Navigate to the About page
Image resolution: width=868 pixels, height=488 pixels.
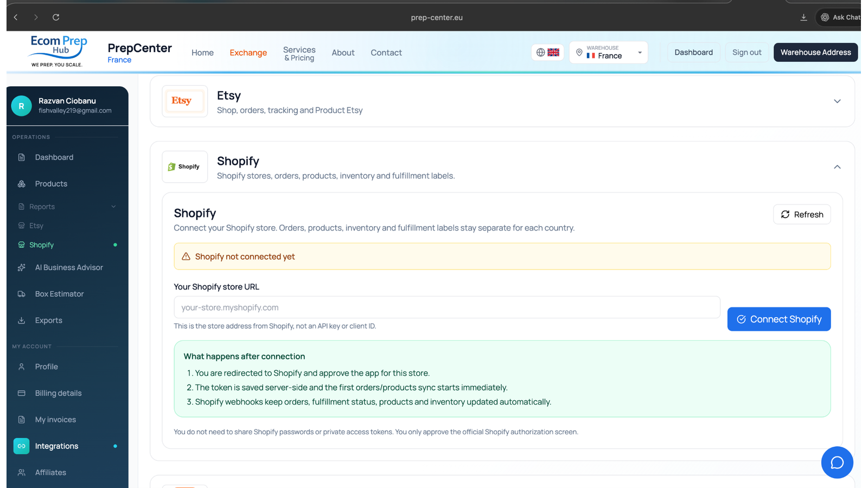pyautogui.click(x=343, y=53)
